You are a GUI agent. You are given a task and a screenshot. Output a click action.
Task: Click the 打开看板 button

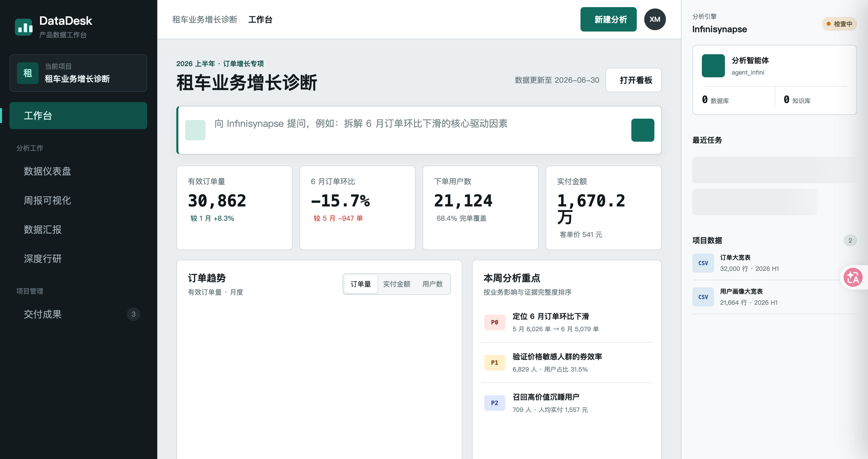(634, 80)
